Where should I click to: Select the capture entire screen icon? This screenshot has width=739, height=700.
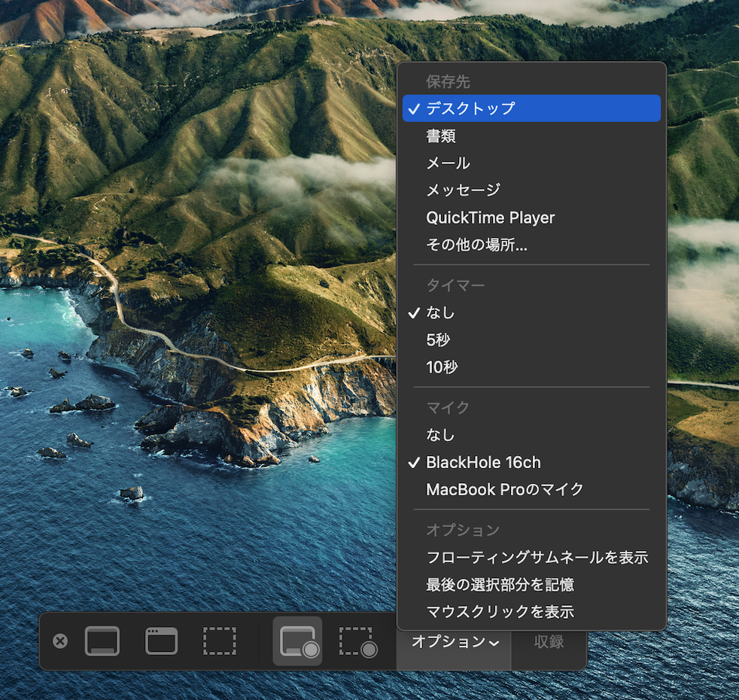point(102,641)
